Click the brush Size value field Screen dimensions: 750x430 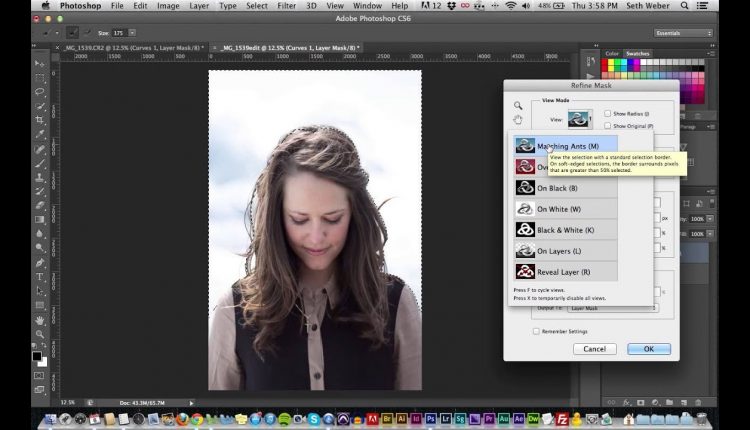(119, 33)
